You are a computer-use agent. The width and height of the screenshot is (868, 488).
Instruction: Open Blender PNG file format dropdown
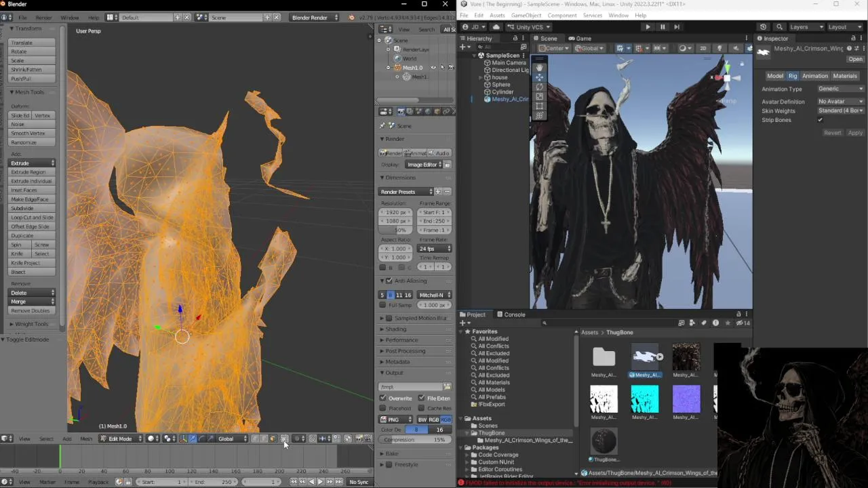[x=395, y=420]
